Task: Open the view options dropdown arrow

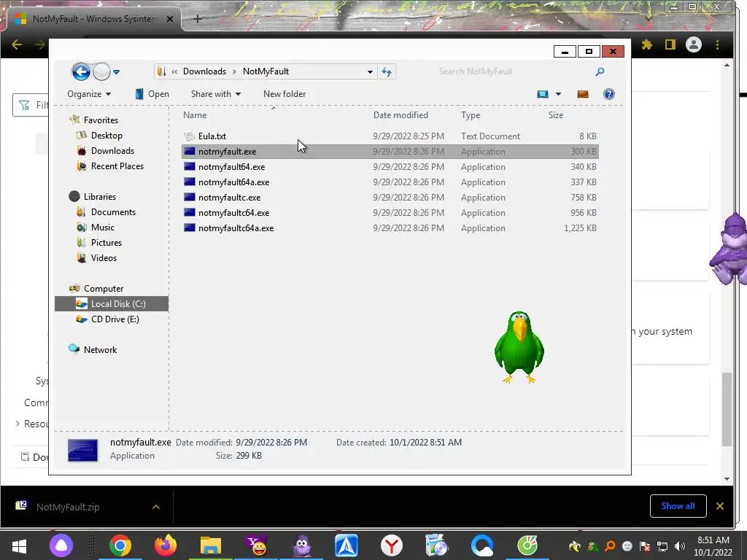Action: pyautogui.click(x=558, y=94)
